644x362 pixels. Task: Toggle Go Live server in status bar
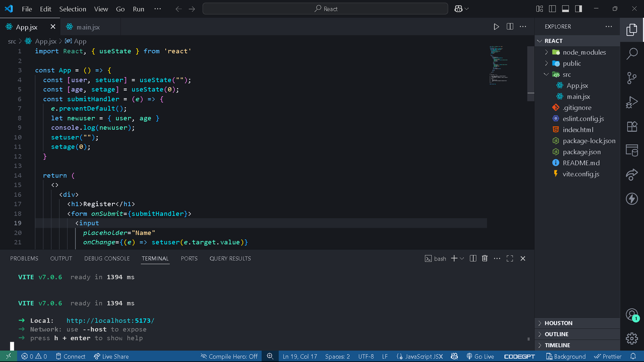point(480,357)
